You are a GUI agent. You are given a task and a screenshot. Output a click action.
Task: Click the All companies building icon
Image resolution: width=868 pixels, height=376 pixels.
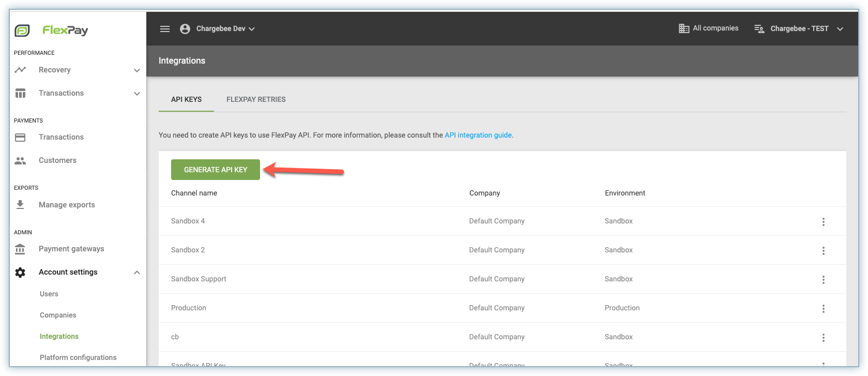(x=684, y=28)
